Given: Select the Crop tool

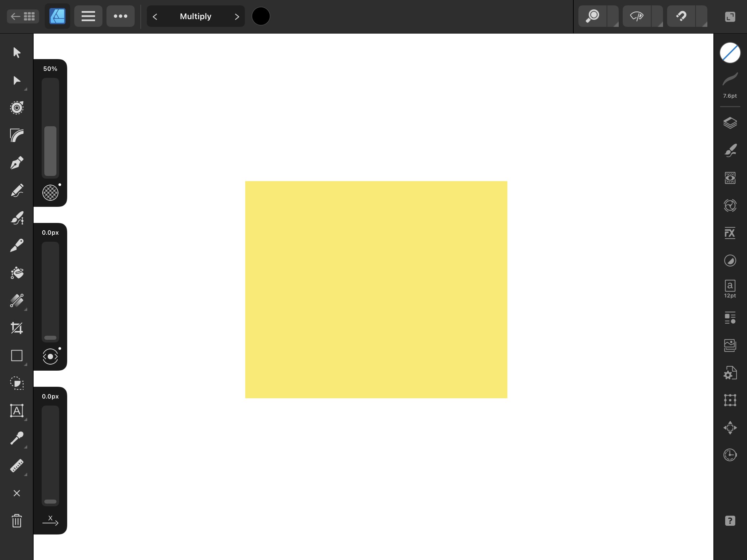Looking at the screenshot, I should [x=16, y=328].
